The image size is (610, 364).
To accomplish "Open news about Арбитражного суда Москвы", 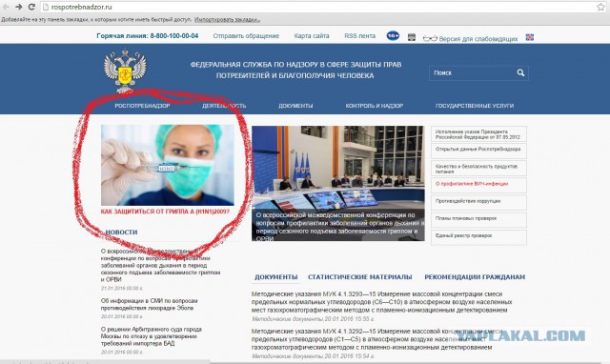I will click(151, 336).
